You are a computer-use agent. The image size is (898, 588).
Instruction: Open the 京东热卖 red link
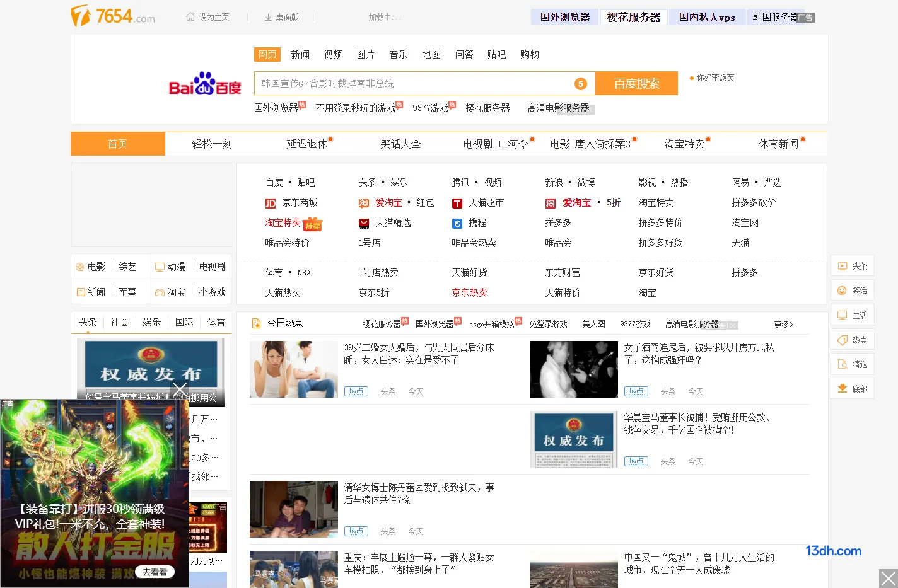(x=469, y=292)
